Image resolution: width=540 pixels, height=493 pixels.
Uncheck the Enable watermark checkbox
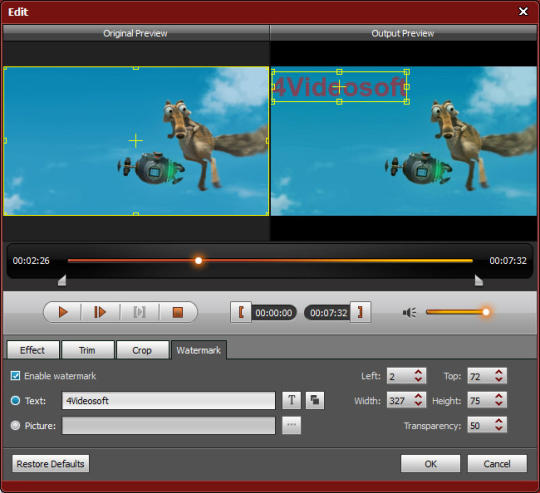tap(15, 376)
